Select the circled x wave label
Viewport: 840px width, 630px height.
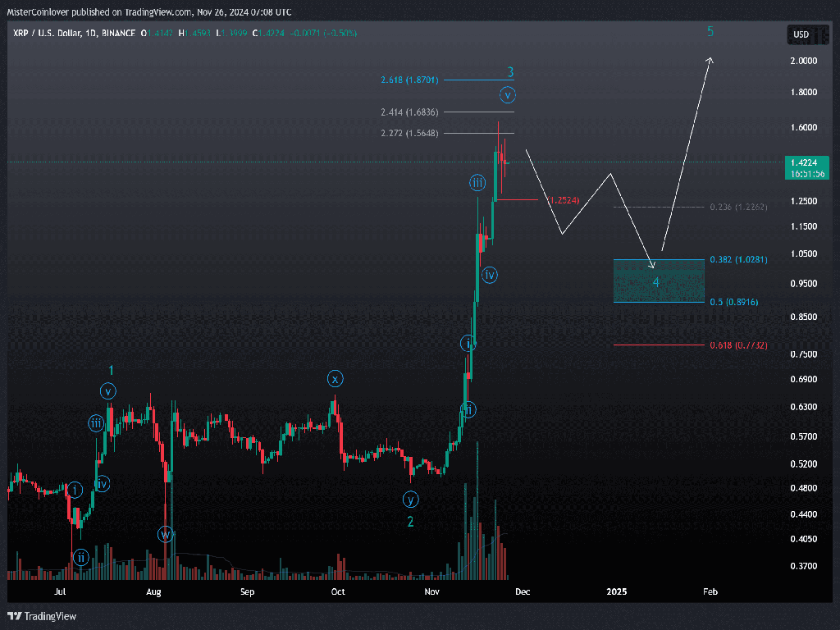coord(336,378)
